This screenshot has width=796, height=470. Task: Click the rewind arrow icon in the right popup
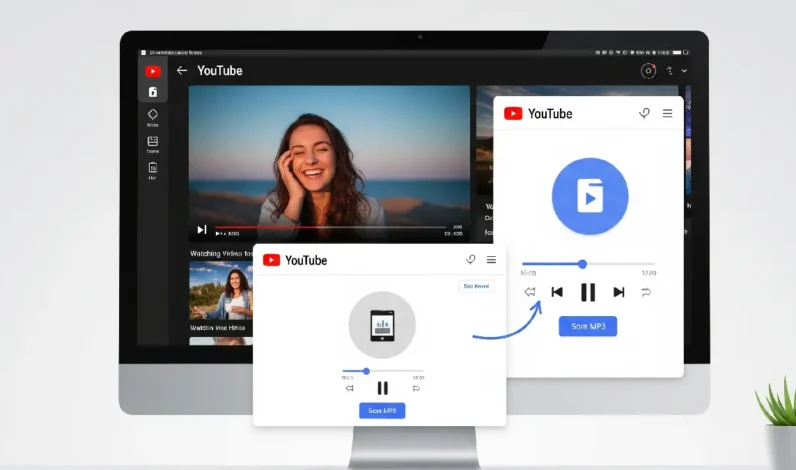529,292
